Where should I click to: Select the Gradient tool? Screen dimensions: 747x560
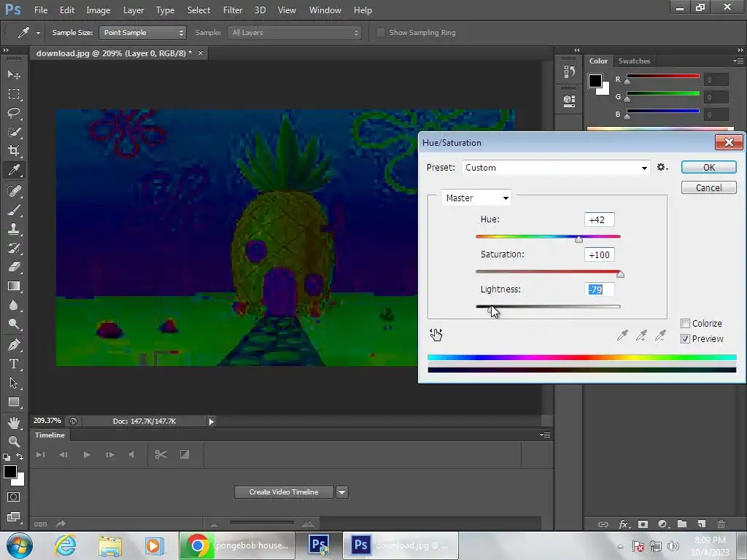(x=14, y=286)
